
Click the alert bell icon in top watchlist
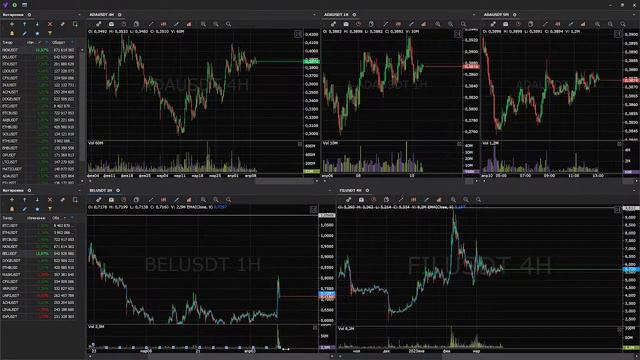coord(12,33)
